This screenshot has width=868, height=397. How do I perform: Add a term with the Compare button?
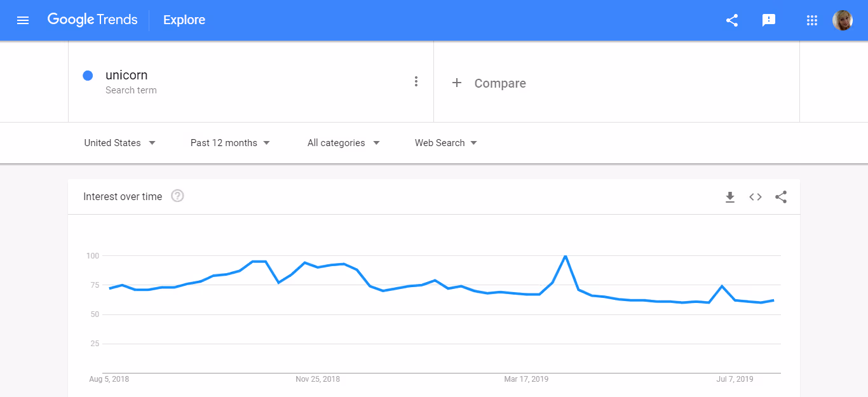(489, 83)
